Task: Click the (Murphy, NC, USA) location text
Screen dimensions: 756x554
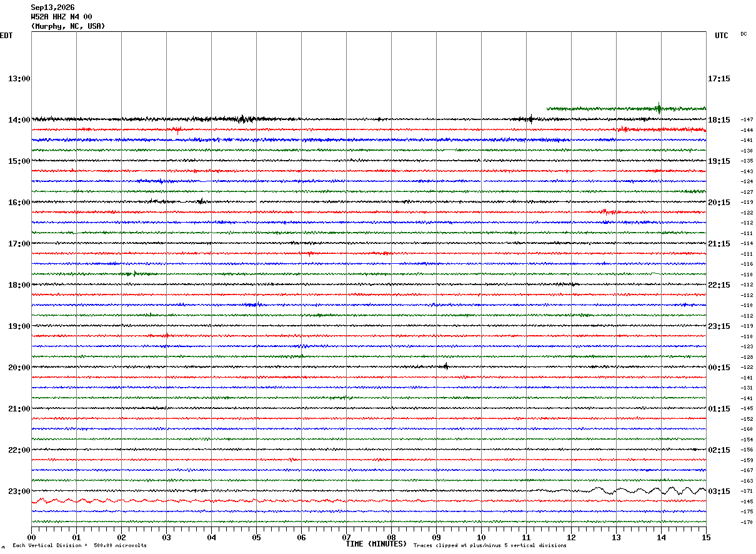Action: (68, 26)
